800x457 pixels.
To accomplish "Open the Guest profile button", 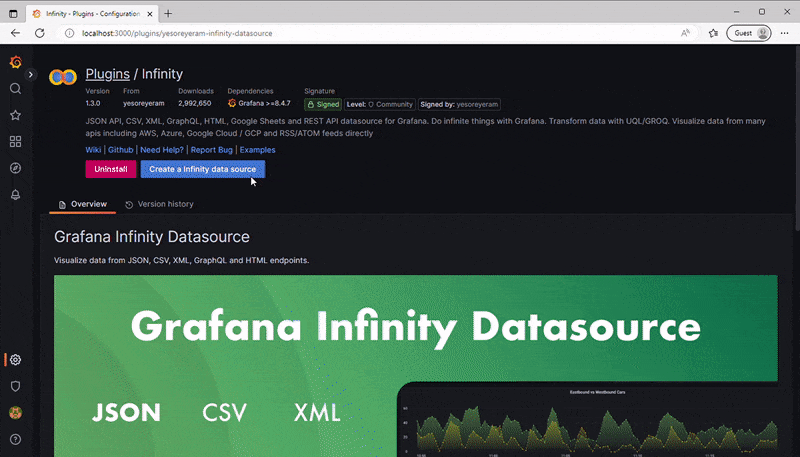I will point(748,33).
